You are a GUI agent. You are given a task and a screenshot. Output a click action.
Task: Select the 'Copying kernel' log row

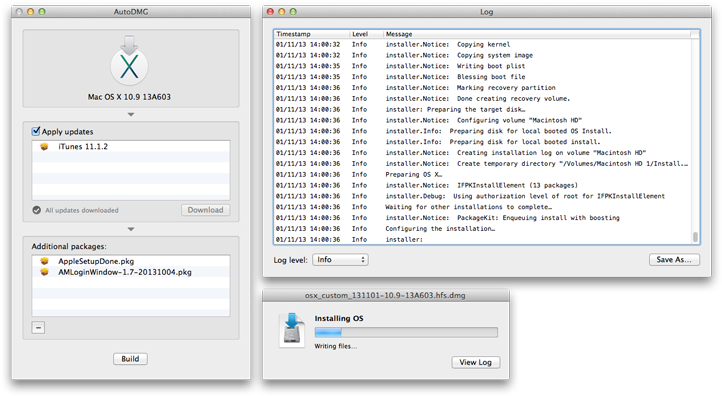pyautogui.click(x=483, y=45)
